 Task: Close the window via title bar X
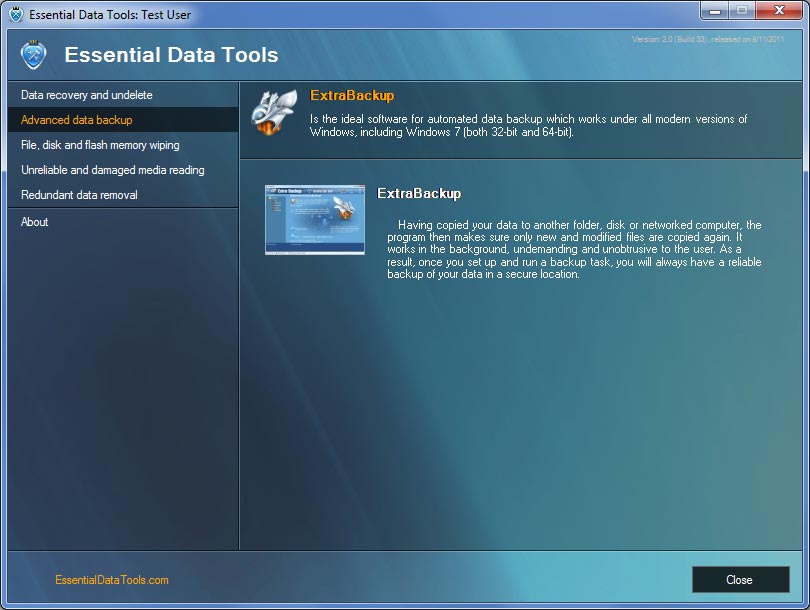(x=778, y=11)
